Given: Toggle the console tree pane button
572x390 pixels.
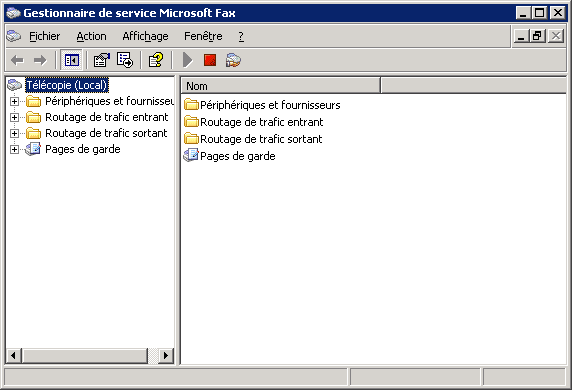Looking at the screenshot, I should click(72, 60).
